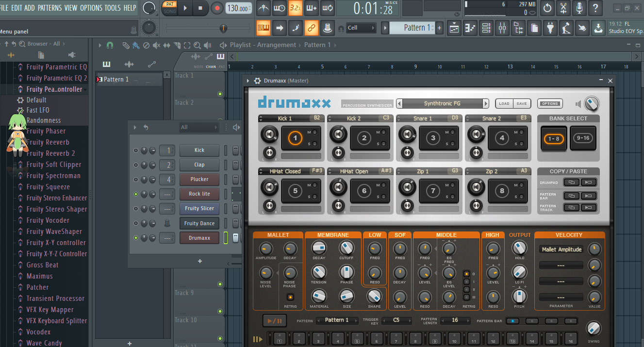Click the tempo 130.000 field

pyautogui.click(x=239, y=8)
